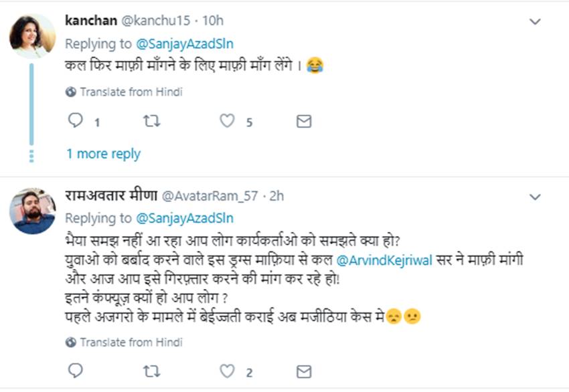The width and height of the screenshot is (569, 392).
Task: Send kanchan's tweet via direct message
Action: tap(304, 121)
